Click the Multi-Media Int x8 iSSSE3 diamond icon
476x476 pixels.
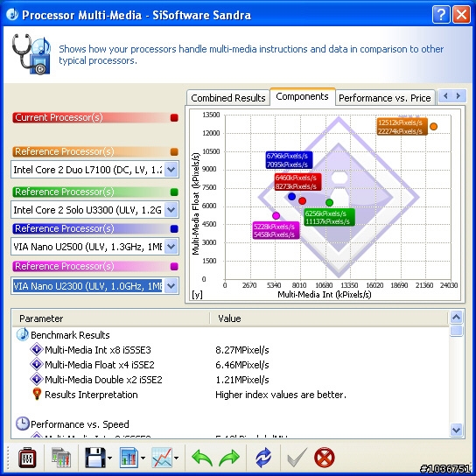37,349
